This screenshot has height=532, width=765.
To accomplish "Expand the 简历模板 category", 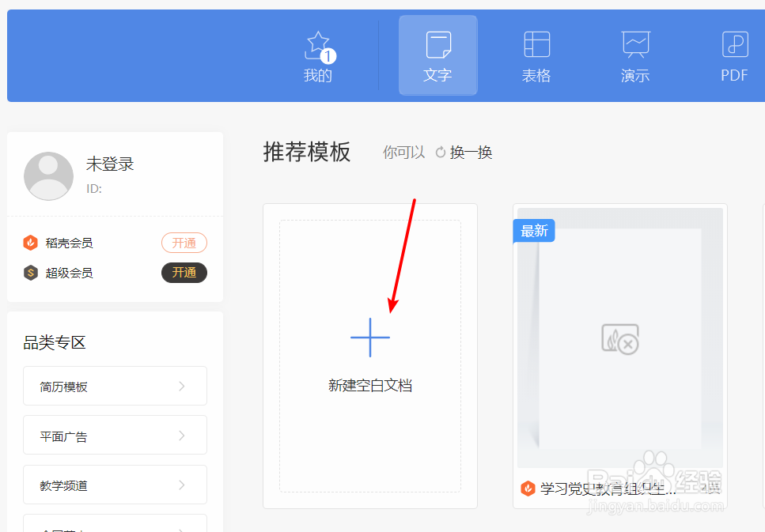I will (115, 386).
